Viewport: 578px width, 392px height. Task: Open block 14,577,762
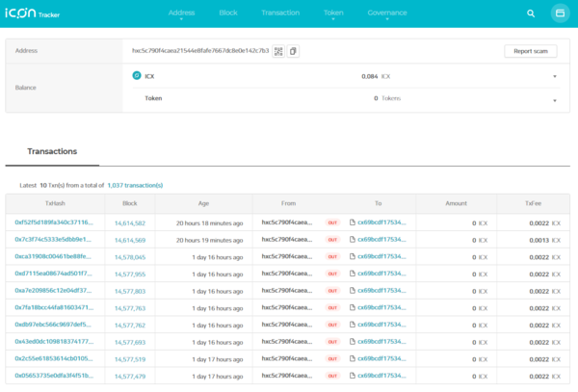130,326
